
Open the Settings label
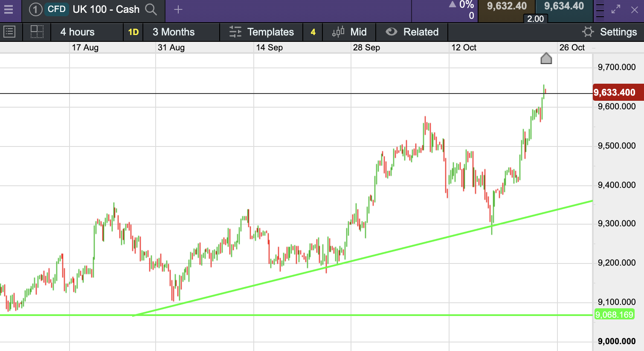[x=618, y=32]
